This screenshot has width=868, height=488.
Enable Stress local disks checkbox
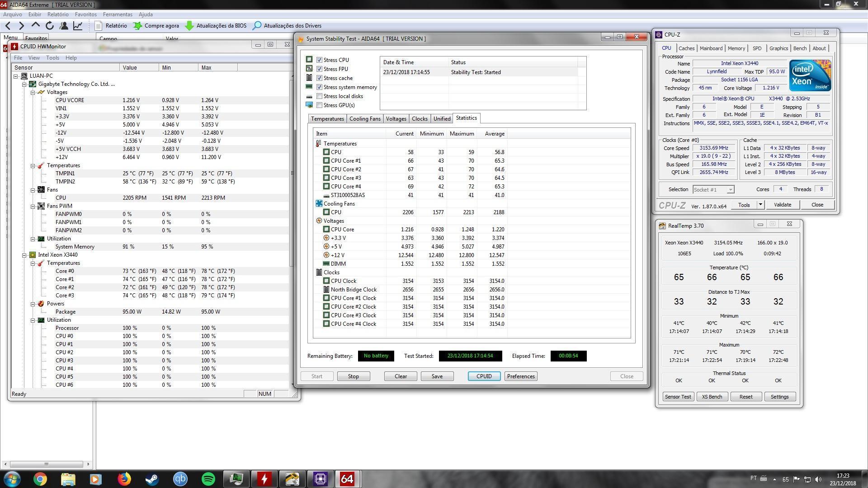tap(319, 96)
